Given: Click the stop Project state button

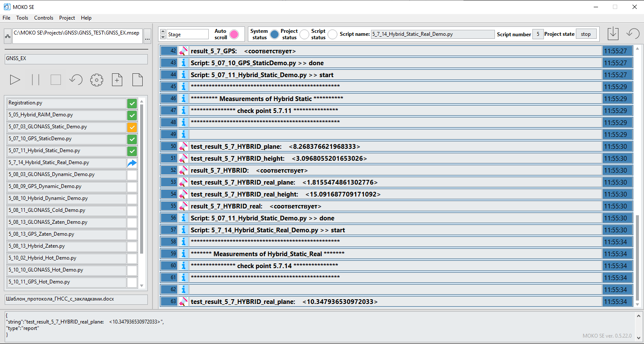Looking at the screenshot, I should point(586,34).
